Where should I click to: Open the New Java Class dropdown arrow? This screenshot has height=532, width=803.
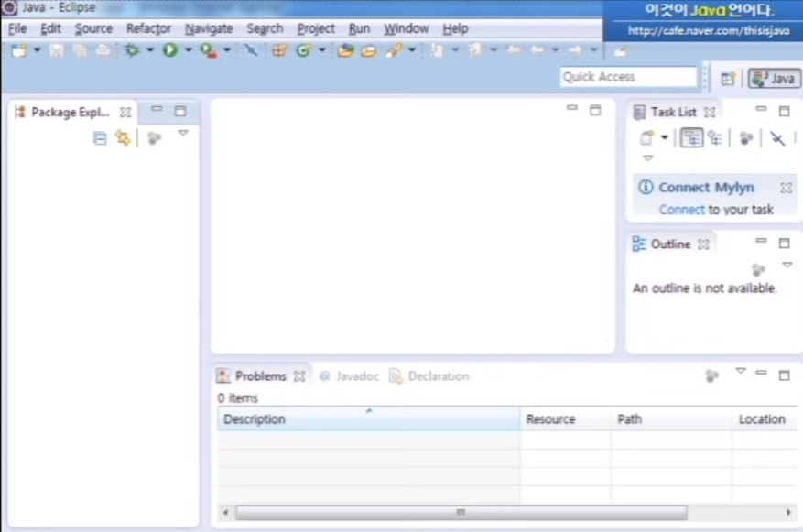point(321,50)
